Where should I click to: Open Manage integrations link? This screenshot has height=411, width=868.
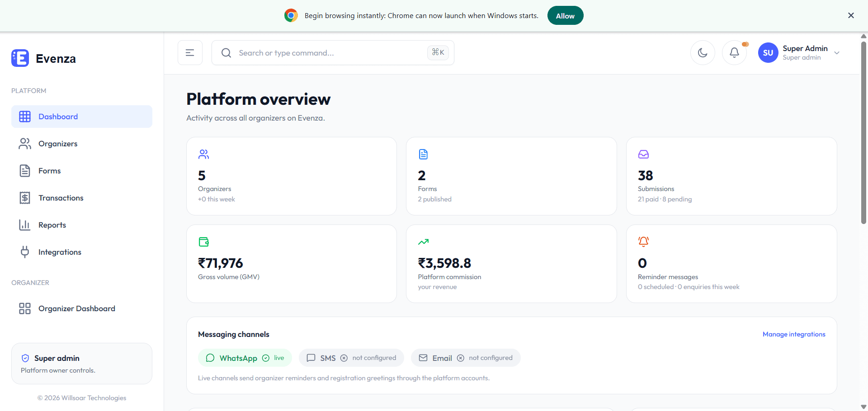(794, 334)
